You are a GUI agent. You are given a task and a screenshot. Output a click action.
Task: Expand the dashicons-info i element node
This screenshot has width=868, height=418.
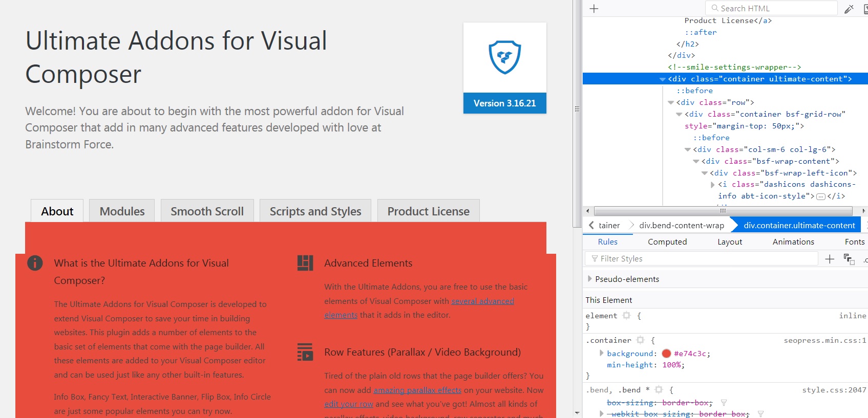pyautogui.click(x=713, y=185)
